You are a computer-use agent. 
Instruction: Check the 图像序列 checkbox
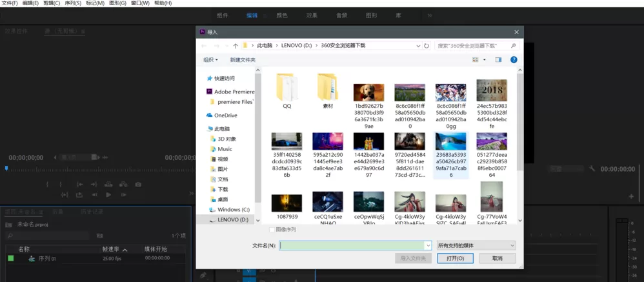click(272, 230)
